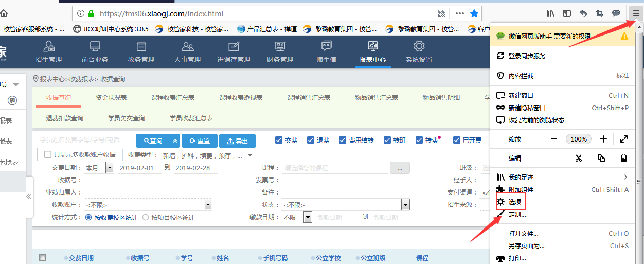Open 教务管理 module

point(141,52)
